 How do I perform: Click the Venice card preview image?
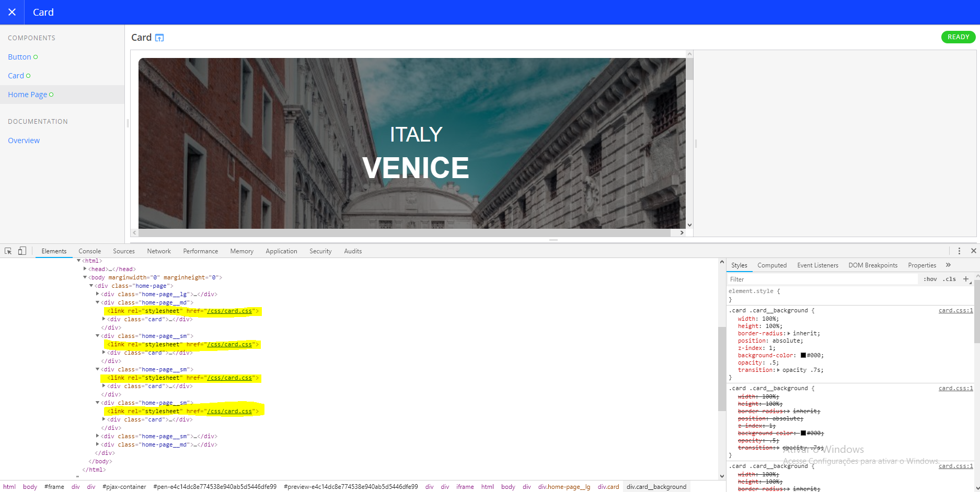[412, 143]
